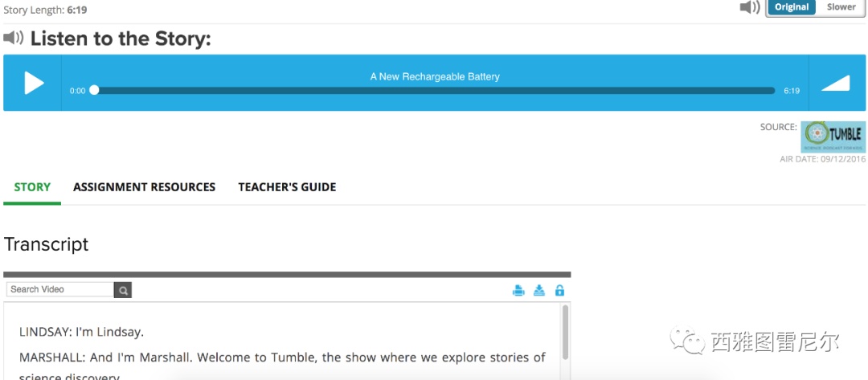
Task: Click the playback position knob at 0:00
Action: [94, 91]
